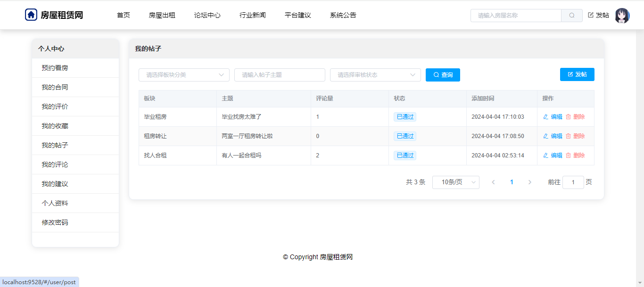Go to previous page arrow in pagination
This screenshot has height=287, width=644.
[493, 182]
